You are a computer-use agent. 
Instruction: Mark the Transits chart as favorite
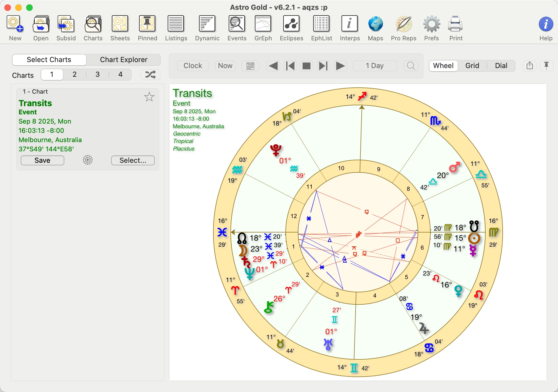click(x=149, y=97)
